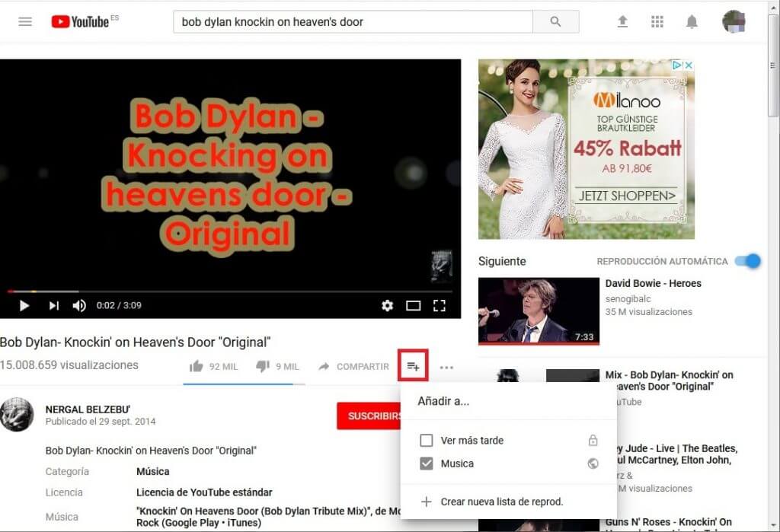Viewport: 780px width, 532px height.
Task: Click in the search text field
Action: (353, 22)
